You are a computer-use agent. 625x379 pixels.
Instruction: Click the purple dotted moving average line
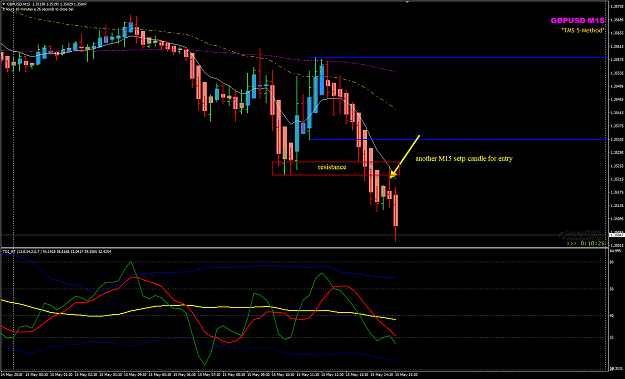[199, 50]
